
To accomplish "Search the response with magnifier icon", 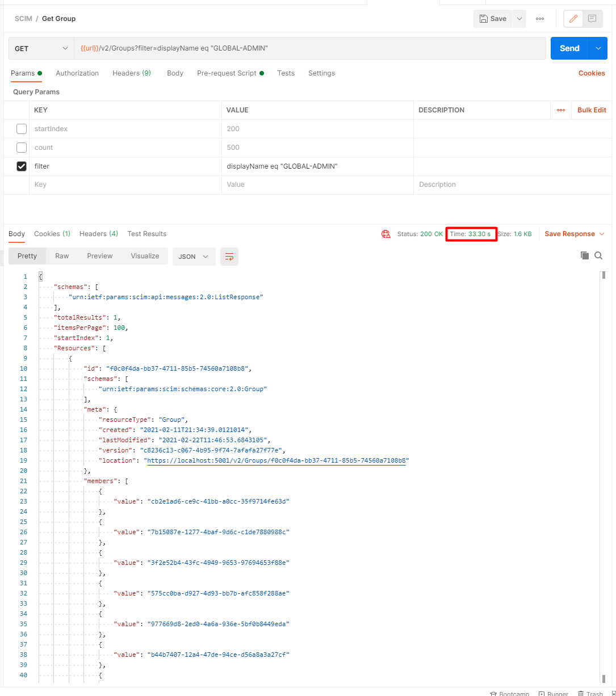I will tap(599, 255).
